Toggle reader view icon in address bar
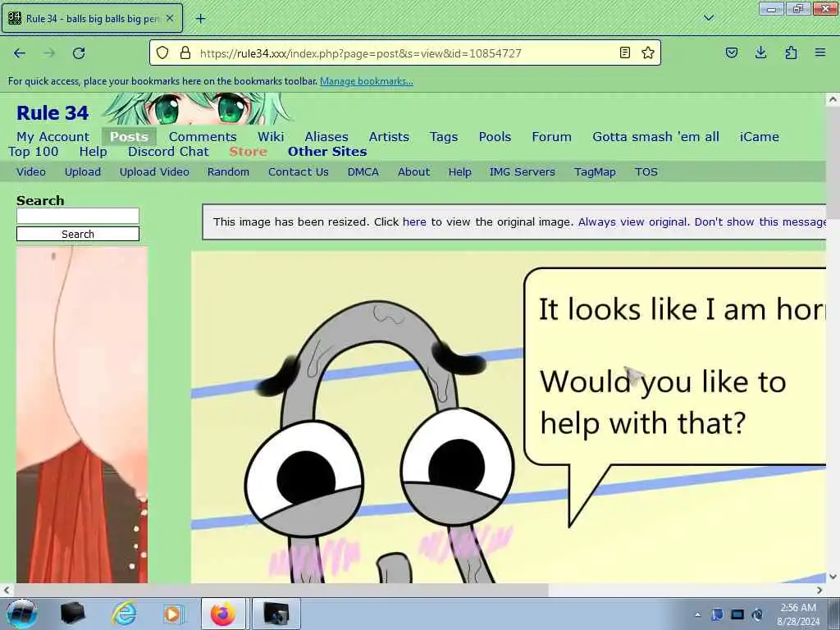 coord(624,52)
